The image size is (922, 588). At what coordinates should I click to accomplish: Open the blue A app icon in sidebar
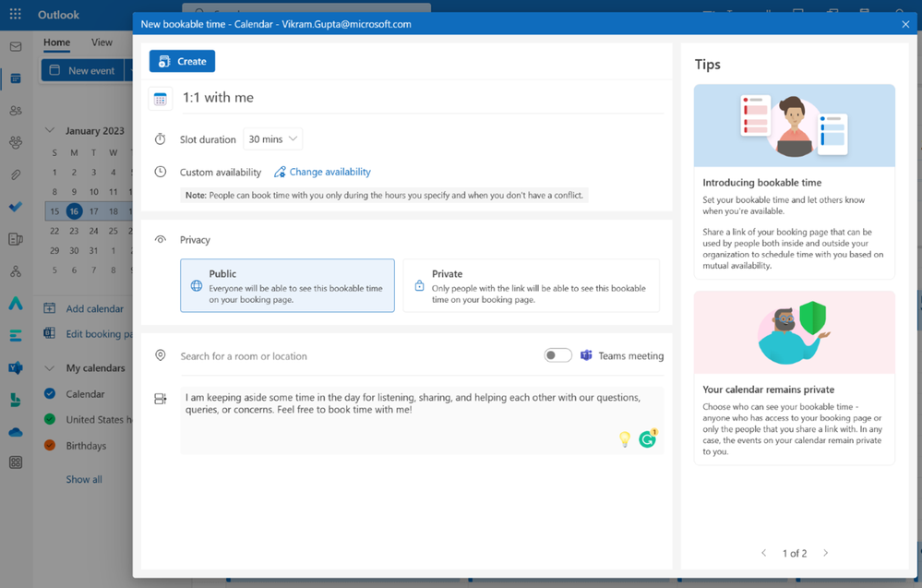click(16, 304)
